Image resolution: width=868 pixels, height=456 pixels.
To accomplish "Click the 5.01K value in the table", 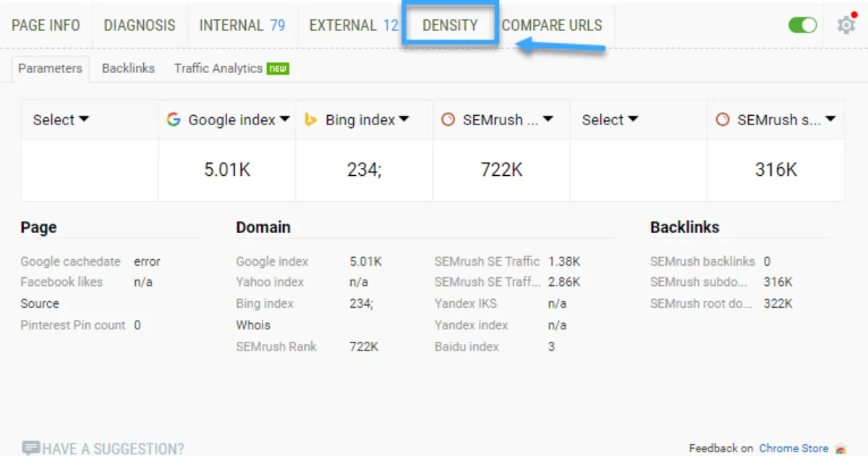I will point(227,170).
